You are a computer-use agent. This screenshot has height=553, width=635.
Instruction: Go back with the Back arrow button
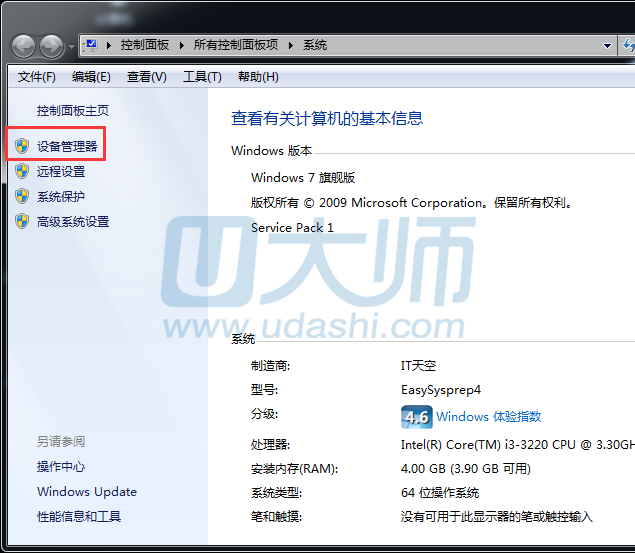click(x=23, y=46)
